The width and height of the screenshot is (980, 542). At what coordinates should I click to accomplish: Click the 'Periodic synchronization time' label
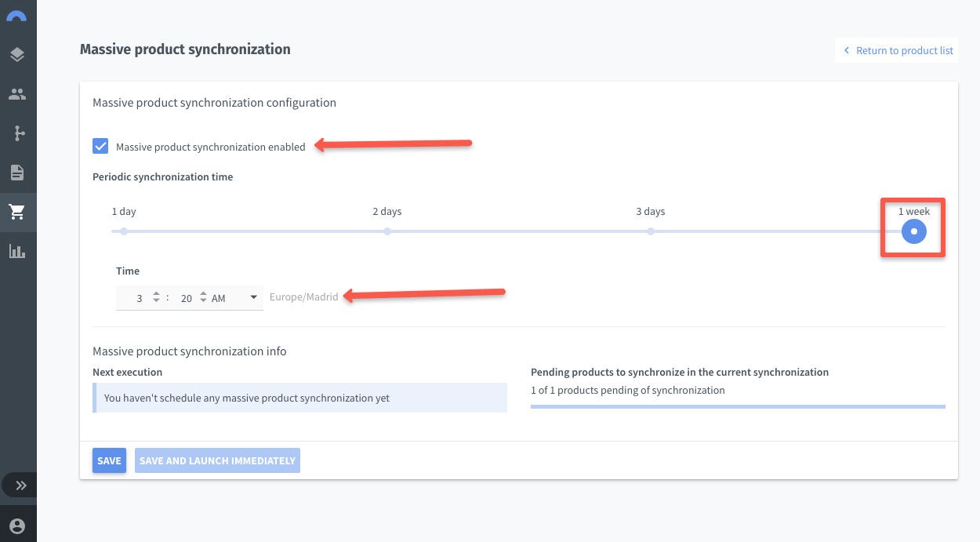[163, 176]
